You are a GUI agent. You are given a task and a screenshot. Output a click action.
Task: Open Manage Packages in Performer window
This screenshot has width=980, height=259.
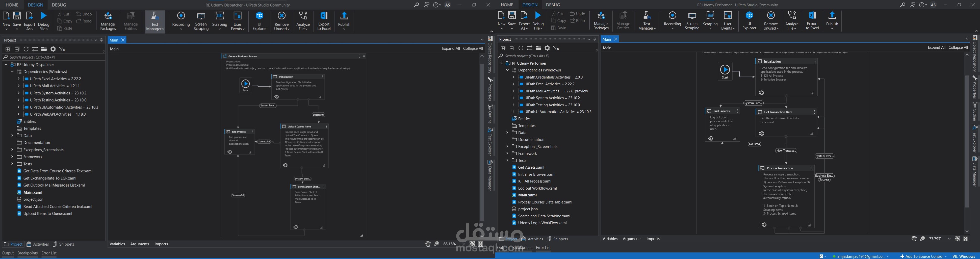601,20
